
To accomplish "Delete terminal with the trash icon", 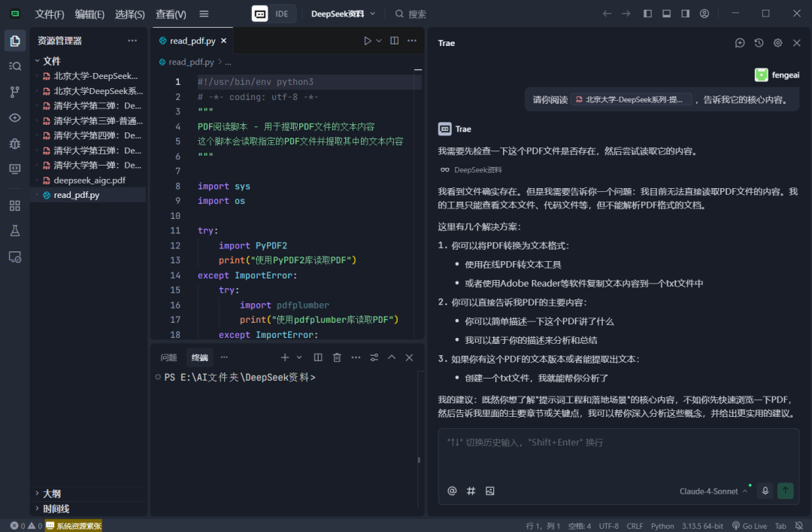I will (x=337, y=357).
